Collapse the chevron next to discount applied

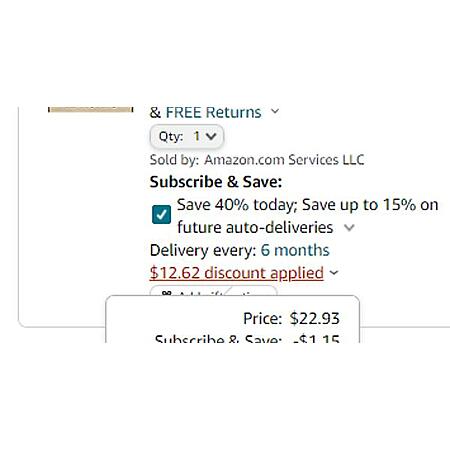[334, 273]
